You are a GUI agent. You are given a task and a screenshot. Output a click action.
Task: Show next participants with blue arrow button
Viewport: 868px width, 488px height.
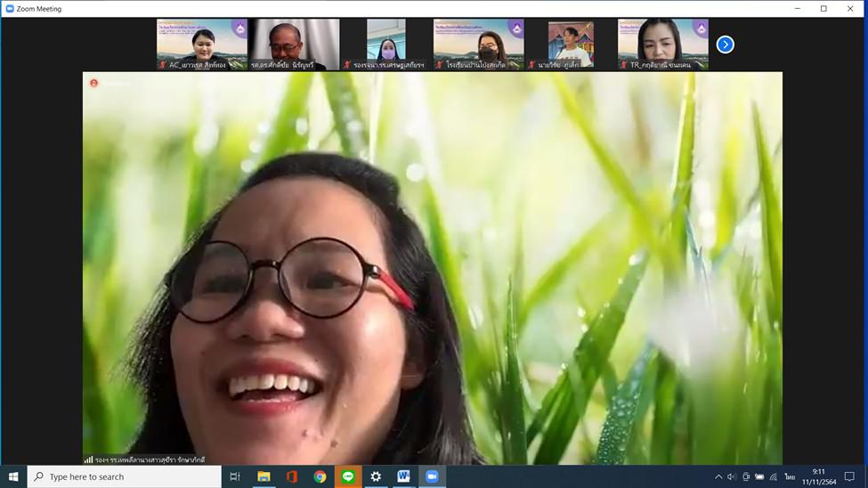click(726, 45)
